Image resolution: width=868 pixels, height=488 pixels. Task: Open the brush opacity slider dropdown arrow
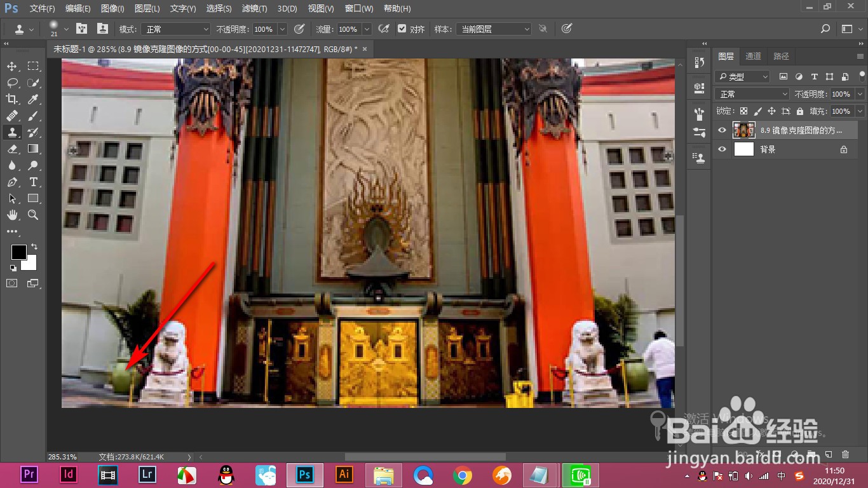[283, 29]
